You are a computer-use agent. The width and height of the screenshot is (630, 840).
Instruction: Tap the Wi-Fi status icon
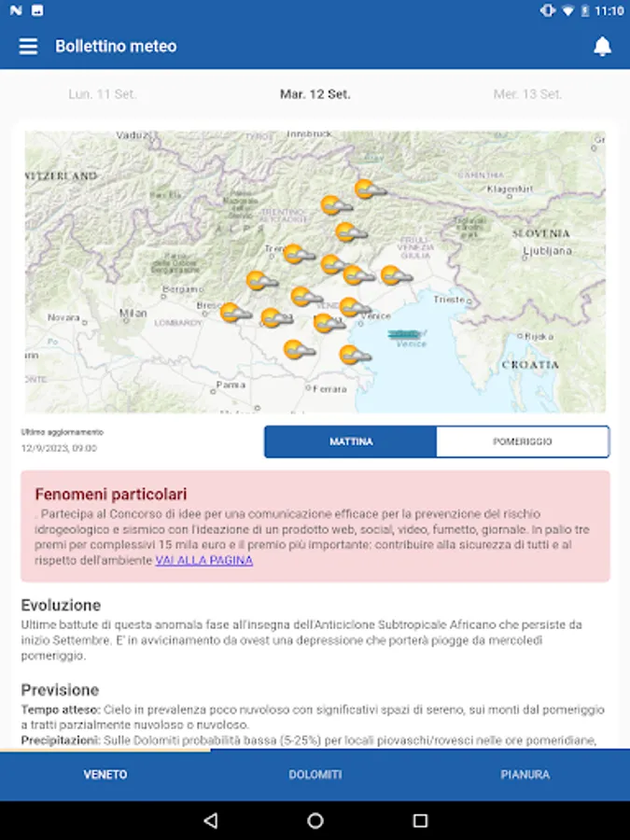(x=567, y=10)
